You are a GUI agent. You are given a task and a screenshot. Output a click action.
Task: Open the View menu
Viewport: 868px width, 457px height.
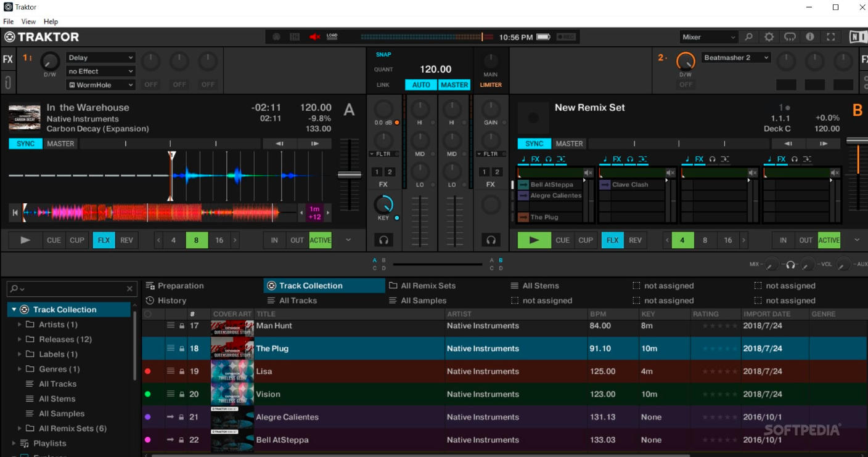click(28, 22)
